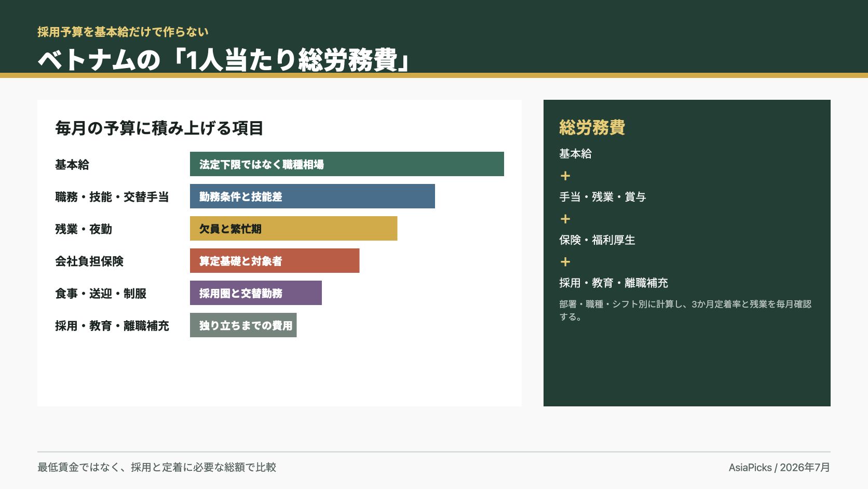The width and height of the screenshot is (868, 489).
Task: Select the 残業・夜勤 row label
Action: 84,229
